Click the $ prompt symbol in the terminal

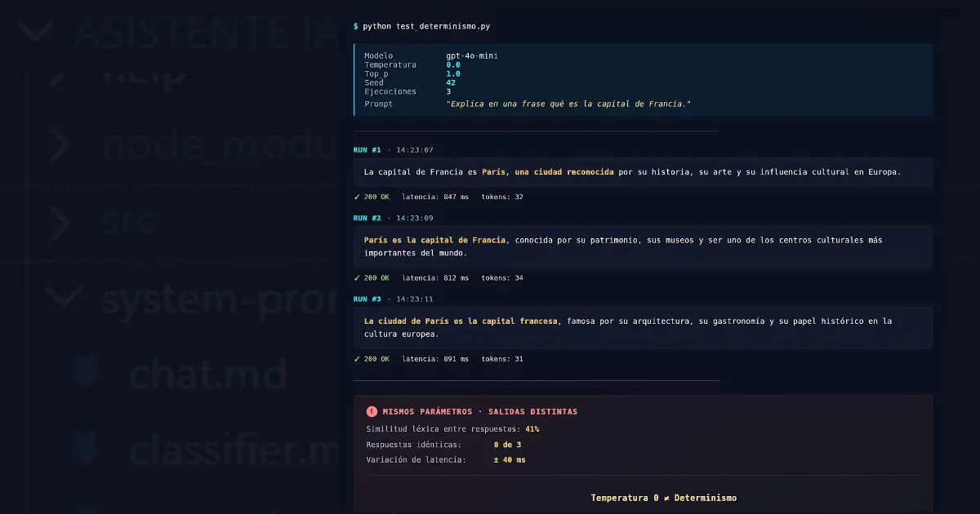coord(354,25)
